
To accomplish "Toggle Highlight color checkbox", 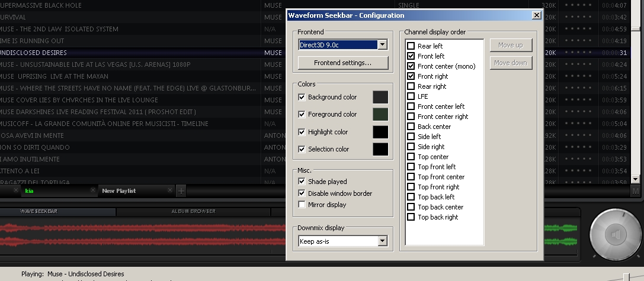I will click(x=302, y=132).
